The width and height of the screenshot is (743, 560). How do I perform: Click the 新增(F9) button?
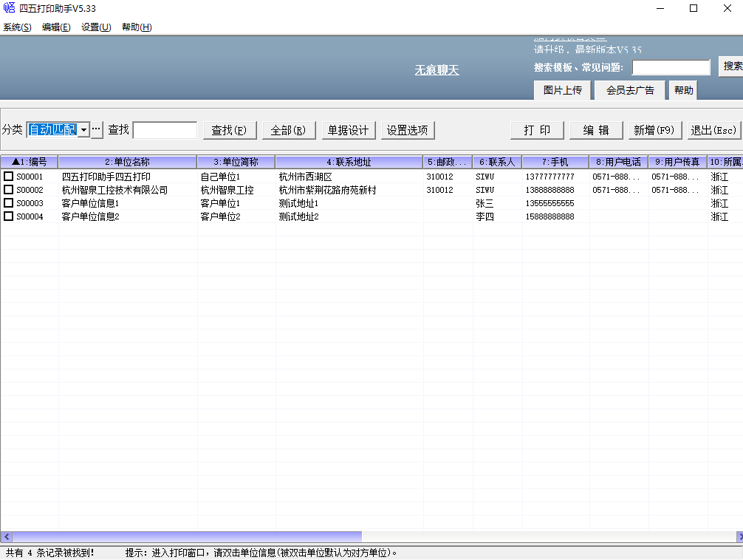click(655, 130)
